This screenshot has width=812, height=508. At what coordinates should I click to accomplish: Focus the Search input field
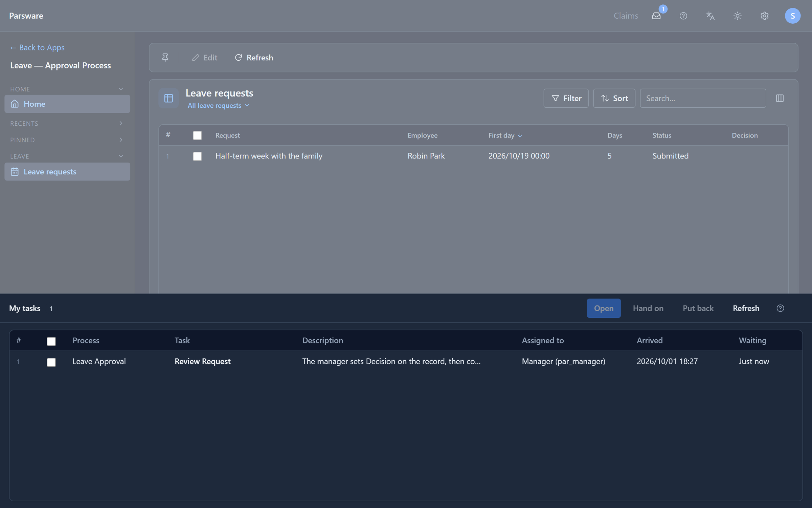tap(703, 98)
